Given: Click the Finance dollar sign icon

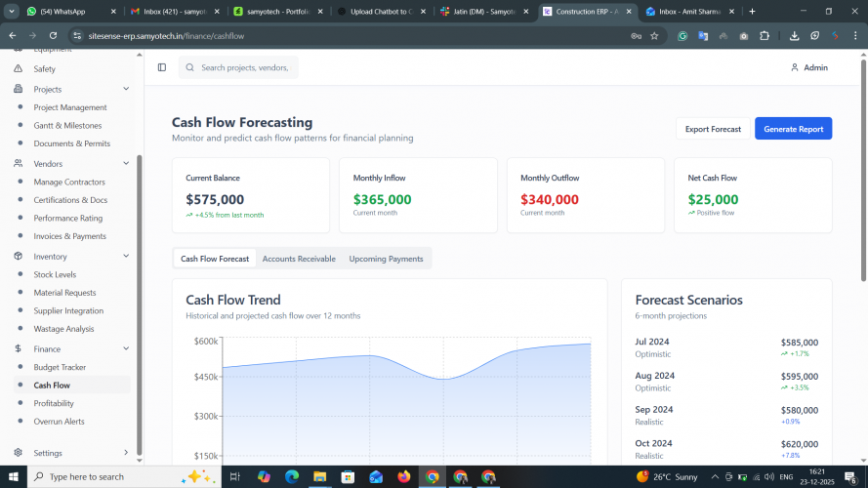Looking at the screenshot, I should coord(19,348).
